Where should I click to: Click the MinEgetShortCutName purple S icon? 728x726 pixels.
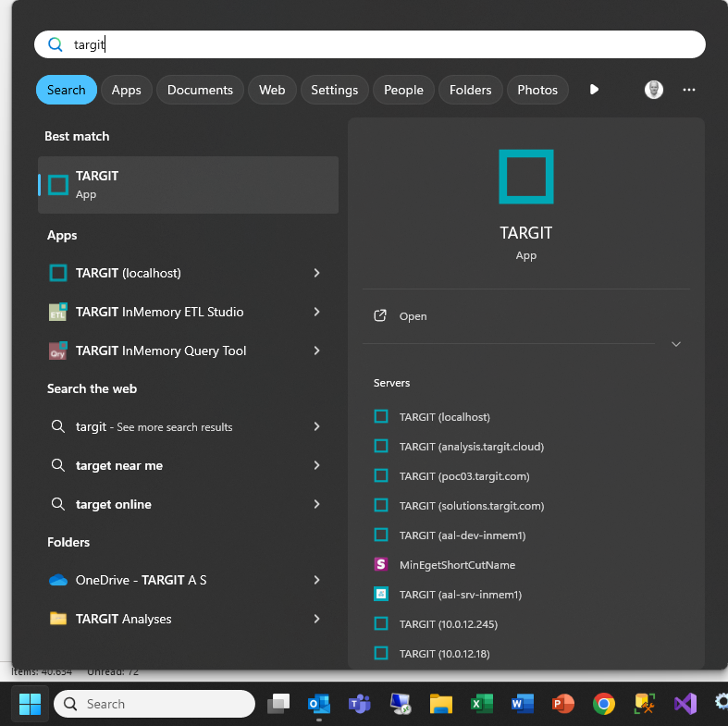[x=381, y=564]
